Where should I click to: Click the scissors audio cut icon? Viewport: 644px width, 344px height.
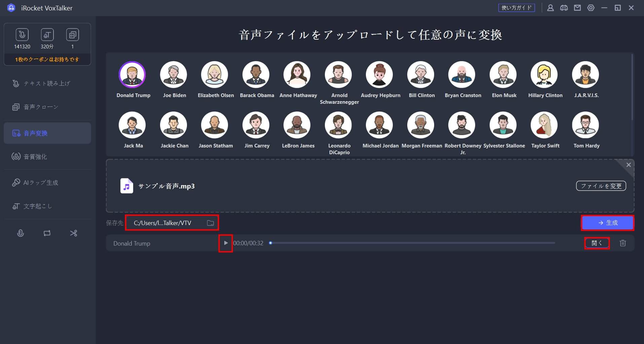74,233
